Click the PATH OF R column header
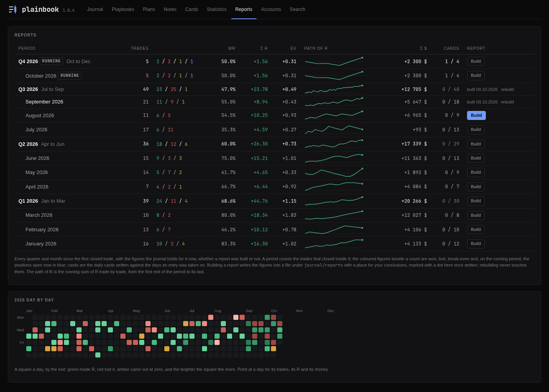Viewport: 549px width, 392px height. 316,49
